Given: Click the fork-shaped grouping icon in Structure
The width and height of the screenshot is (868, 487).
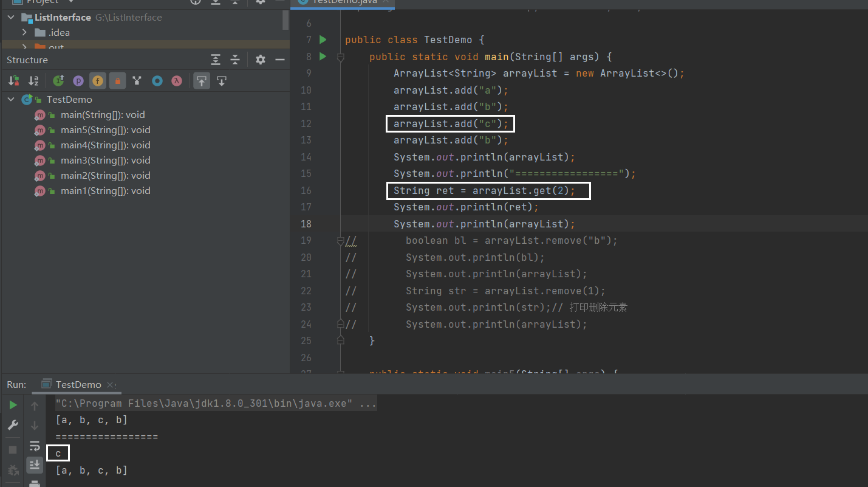Looking at the screenshot, I should coord(137,80).
